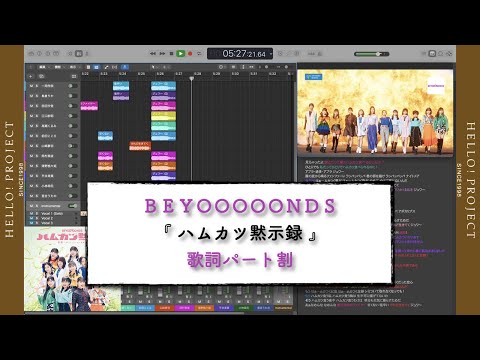Select the Vocal 1 track header name

point(52,214)
